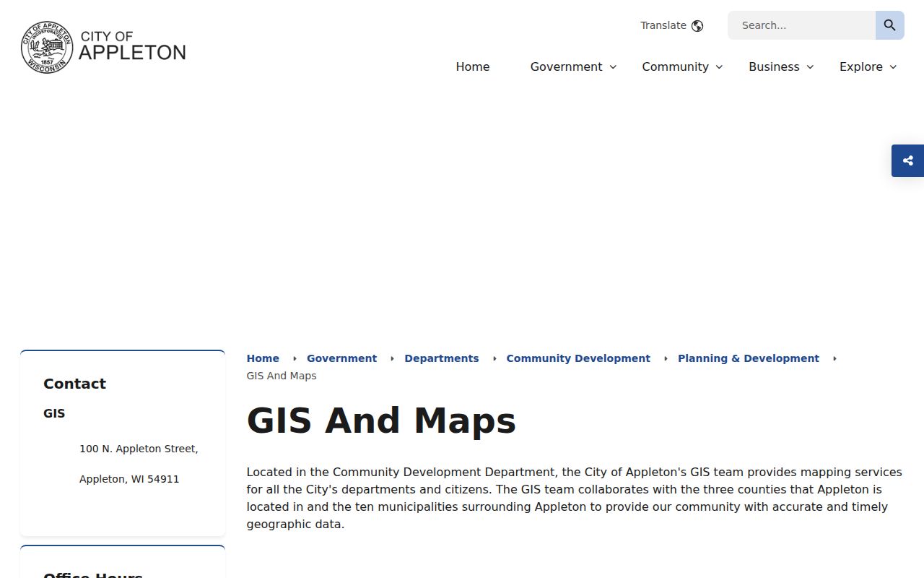Screen dimensions: 924x578
Task: Click the GIS And Maps page heading
Action: point(381,420)
